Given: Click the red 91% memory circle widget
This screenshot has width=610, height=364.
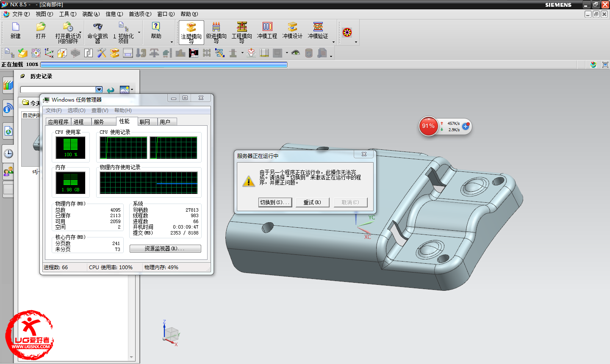Looking at the screenshot, I should [428, 126].
